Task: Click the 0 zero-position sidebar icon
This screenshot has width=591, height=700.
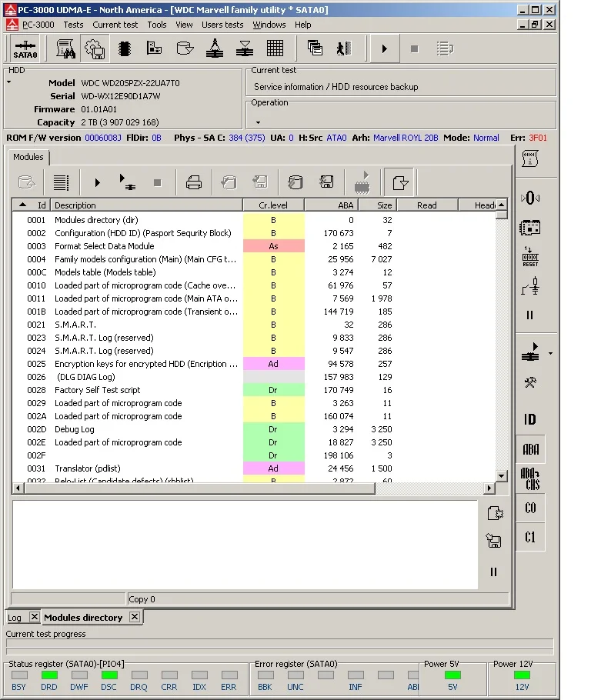Action: pyautogui.click(x=530, y=198)
